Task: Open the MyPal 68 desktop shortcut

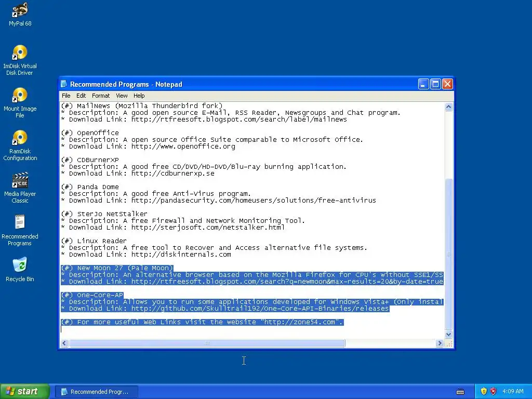Action: click(20, 14)
